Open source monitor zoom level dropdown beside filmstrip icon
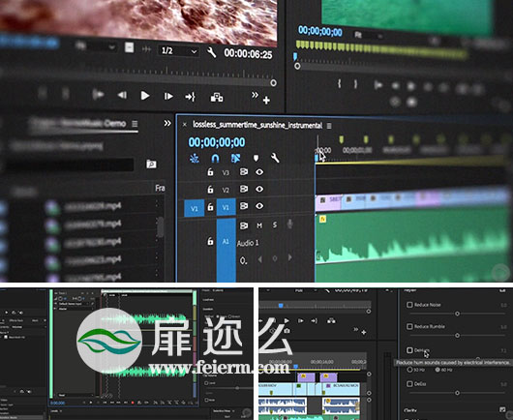The width and height of the screenshot is (513, 420). (x=95, y=46)
